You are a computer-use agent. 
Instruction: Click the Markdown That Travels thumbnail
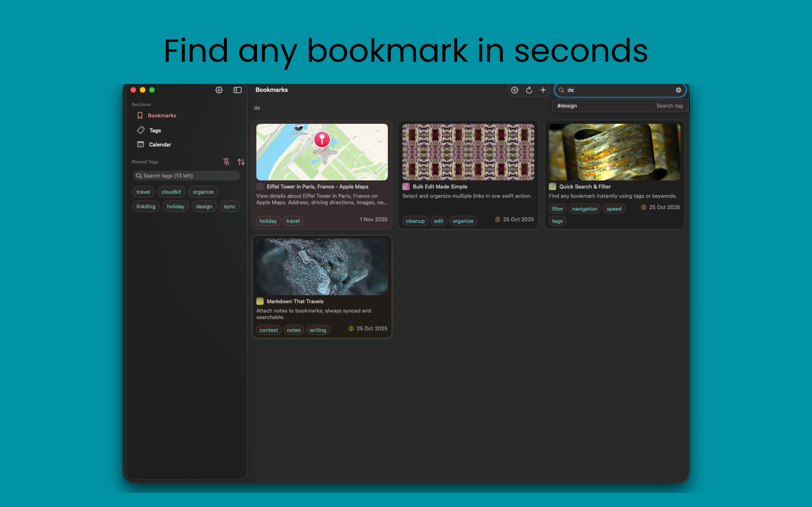point(321,266)
